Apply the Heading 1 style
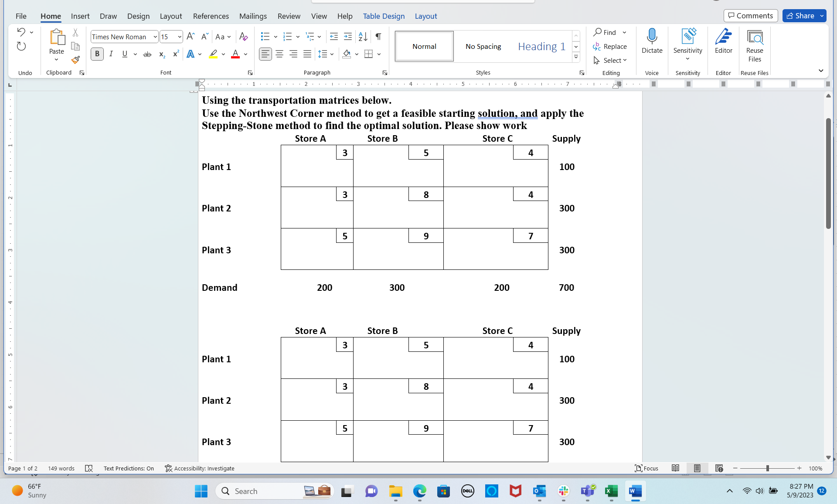This screenshot has height=504, width=837. coord(541,46)
